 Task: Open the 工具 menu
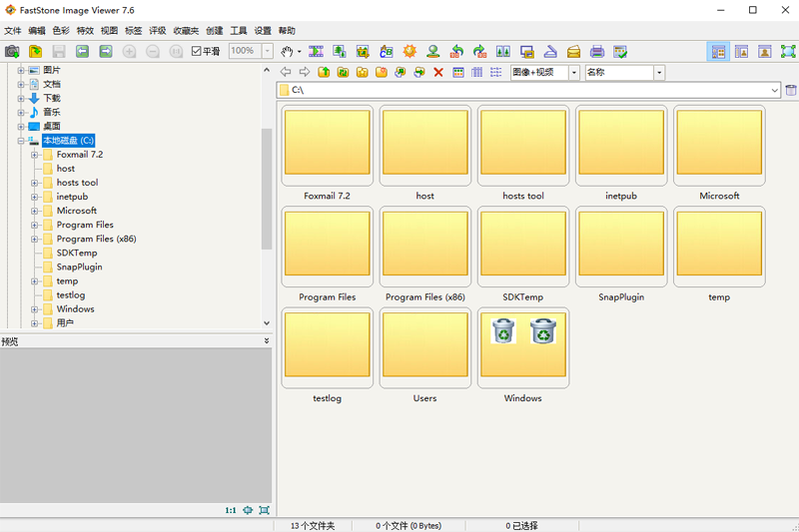[239, 31]
